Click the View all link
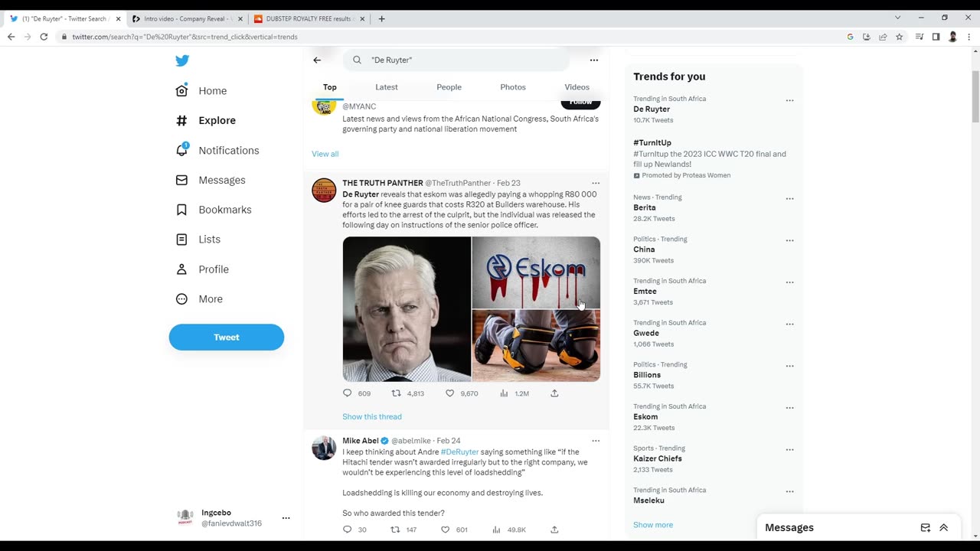 pyautogui.click(x=325, y=154)
